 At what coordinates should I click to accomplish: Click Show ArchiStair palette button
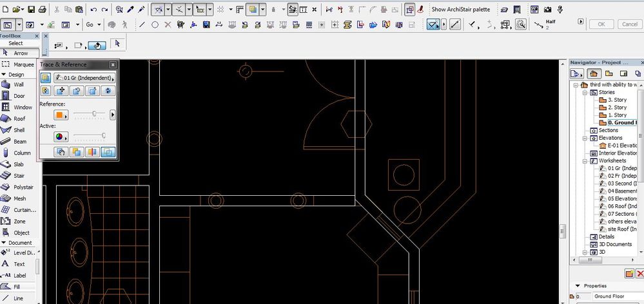(460, 9)
